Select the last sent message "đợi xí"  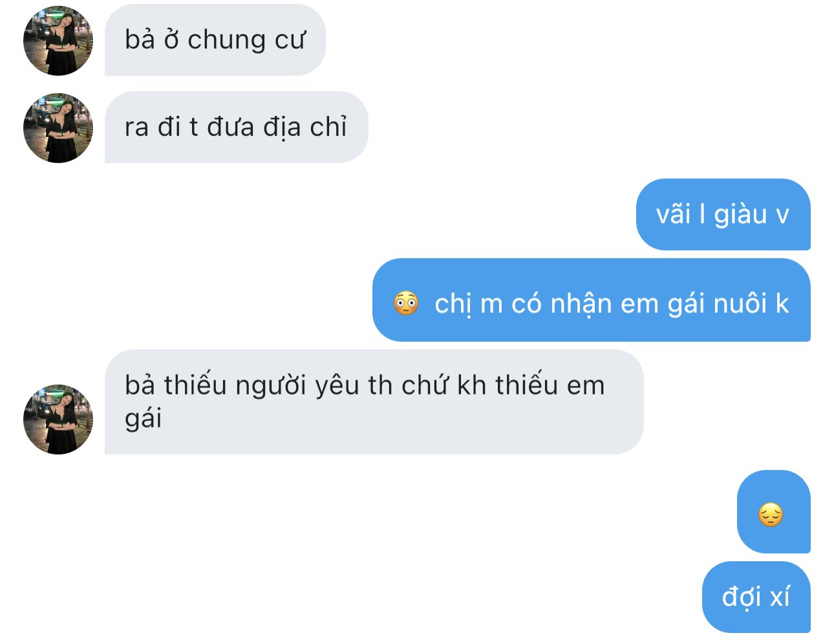(x=756, y=597)
